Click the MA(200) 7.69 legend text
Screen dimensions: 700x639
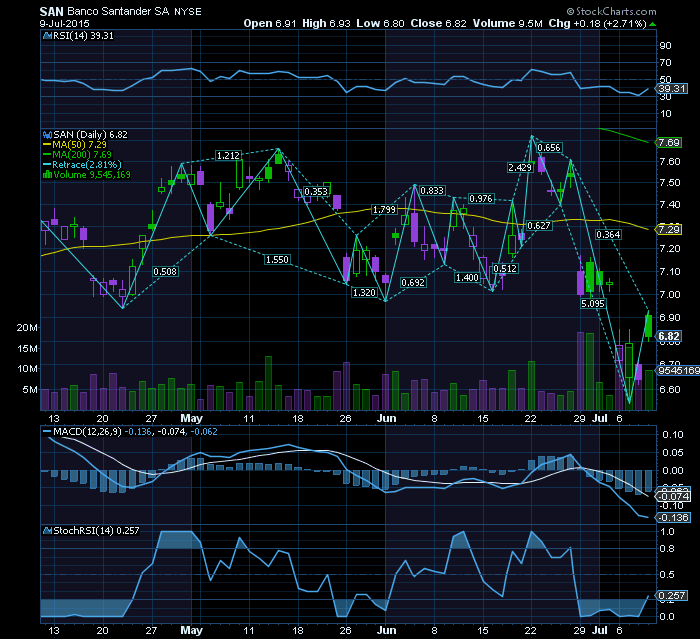82,155
